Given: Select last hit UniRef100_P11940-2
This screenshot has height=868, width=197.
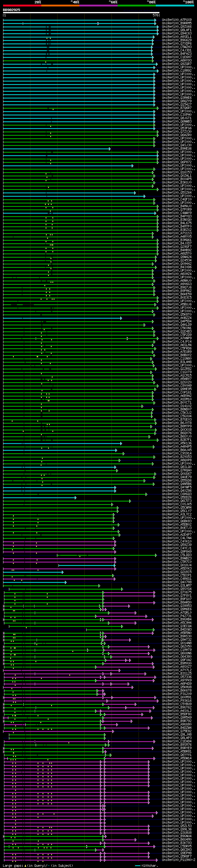Looking at the screenshot, I should 179,860.
